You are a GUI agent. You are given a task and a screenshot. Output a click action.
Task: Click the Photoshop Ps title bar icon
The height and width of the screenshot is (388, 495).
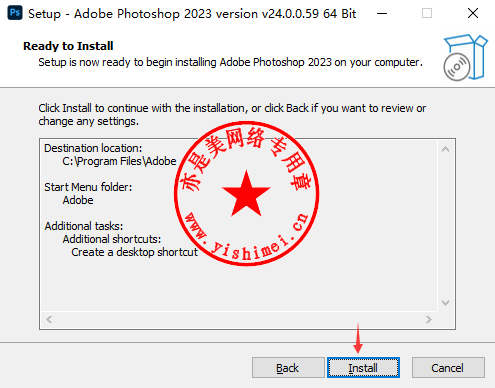tap(15, 13)
